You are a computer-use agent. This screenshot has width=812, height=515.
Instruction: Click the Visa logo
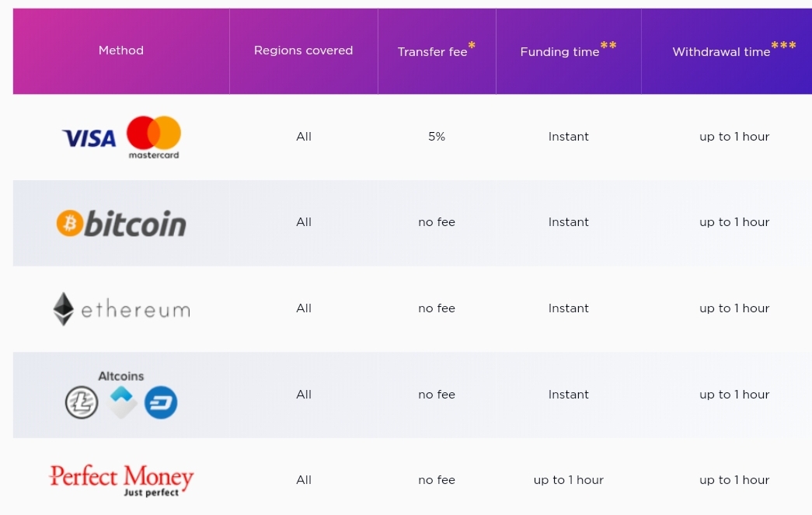pos(89,138)
